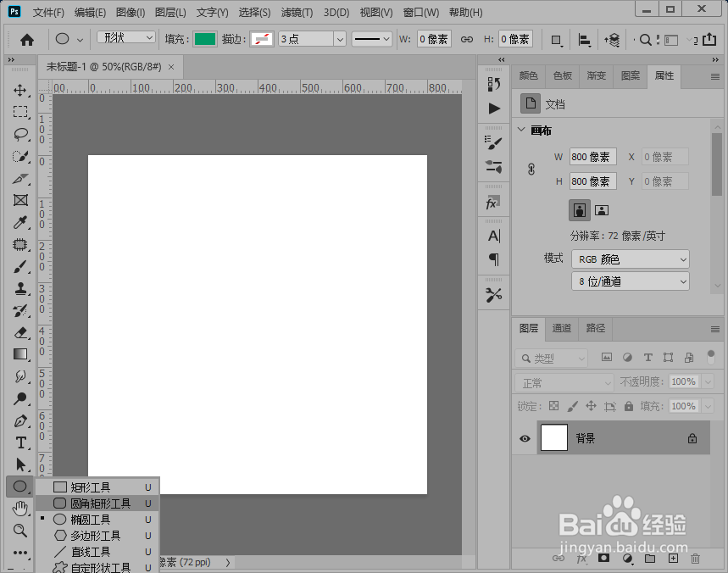Open stroke width 3点 dropdown
The height and width of the screenshot is (573, 728).
click(x=340, y=40)
